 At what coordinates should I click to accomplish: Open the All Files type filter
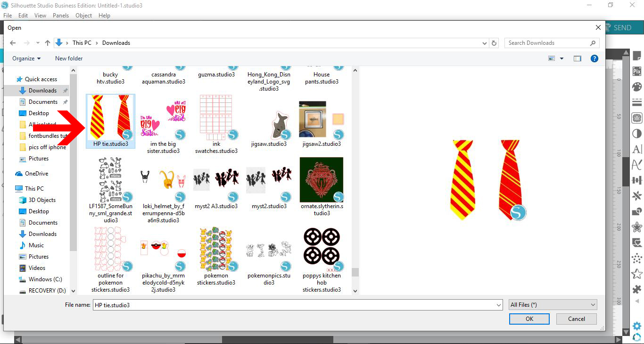coord(553,305)
